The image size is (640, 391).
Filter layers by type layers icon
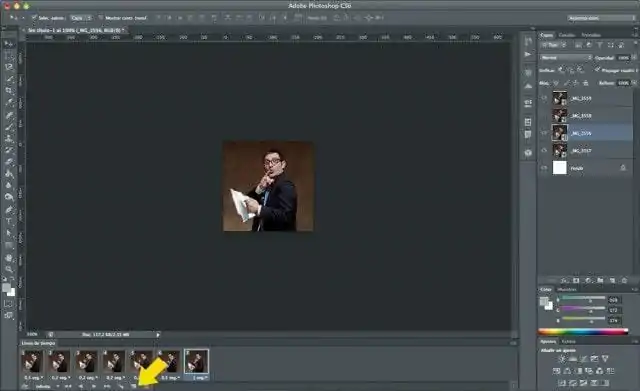point(600,45)
